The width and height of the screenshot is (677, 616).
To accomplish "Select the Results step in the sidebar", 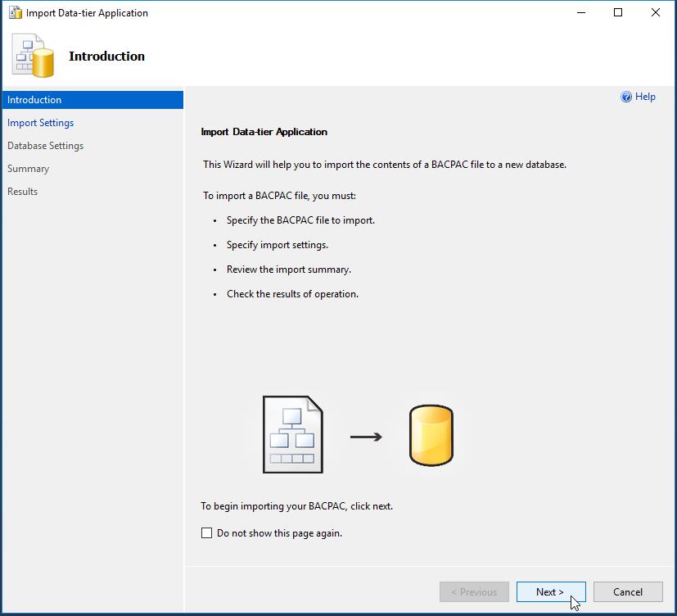I will pos(23,192).
